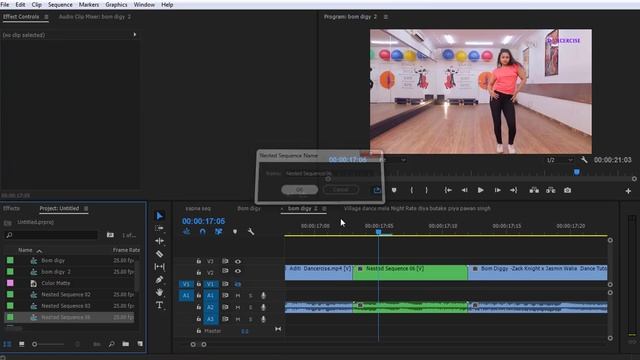This screenshot has width=640, height=360.
Task: Click Project panel thumbnail zoom slider
Action: point(35,344)
